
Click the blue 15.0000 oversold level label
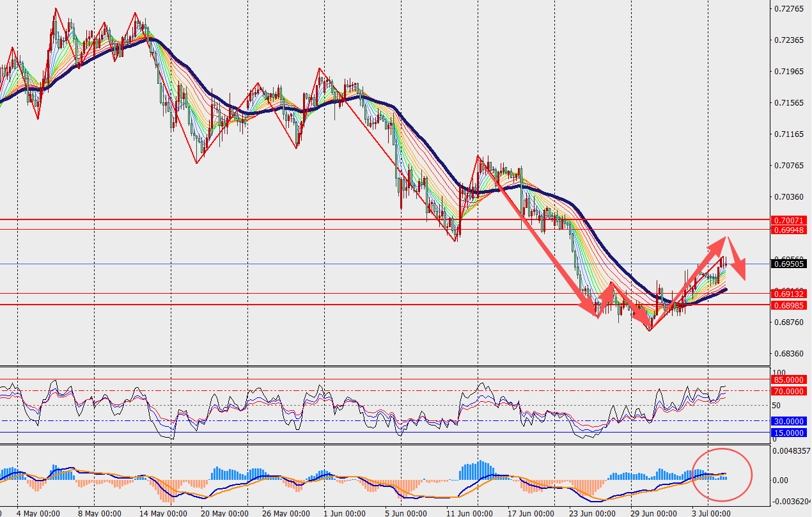789,433
